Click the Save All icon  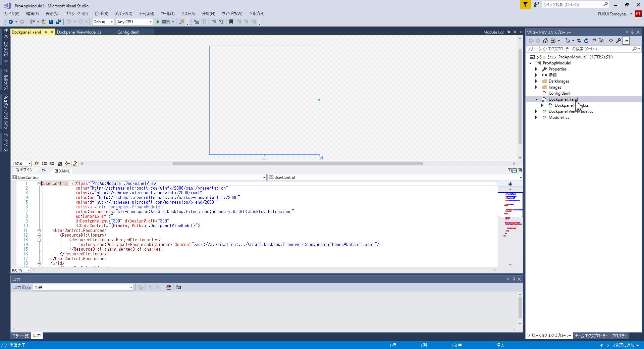click(x=59, y=22)
